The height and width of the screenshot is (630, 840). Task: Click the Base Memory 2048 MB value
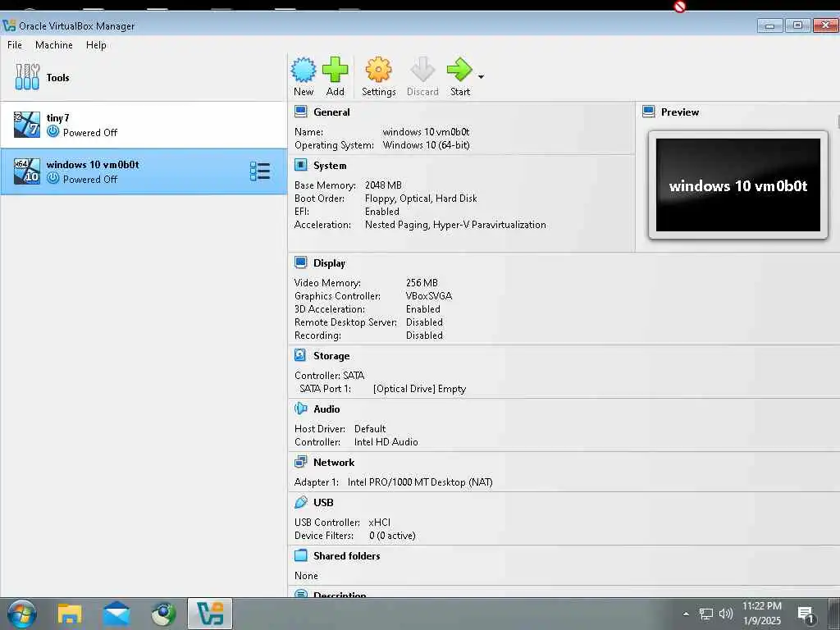coord(383,185)
